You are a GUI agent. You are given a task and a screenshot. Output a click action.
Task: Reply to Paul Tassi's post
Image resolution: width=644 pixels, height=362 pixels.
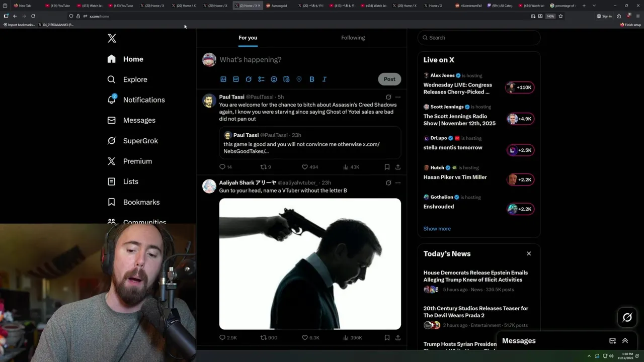click(225, 167)
